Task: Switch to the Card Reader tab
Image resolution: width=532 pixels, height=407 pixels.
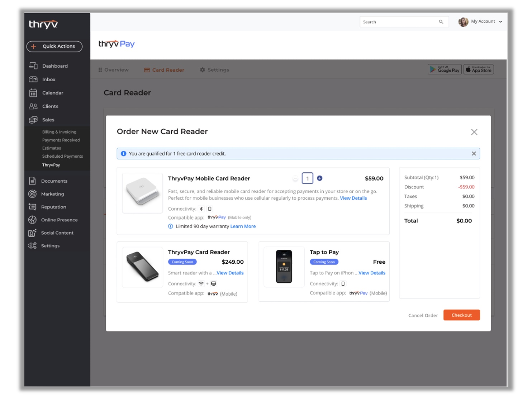Action: [x=164, y=70]
